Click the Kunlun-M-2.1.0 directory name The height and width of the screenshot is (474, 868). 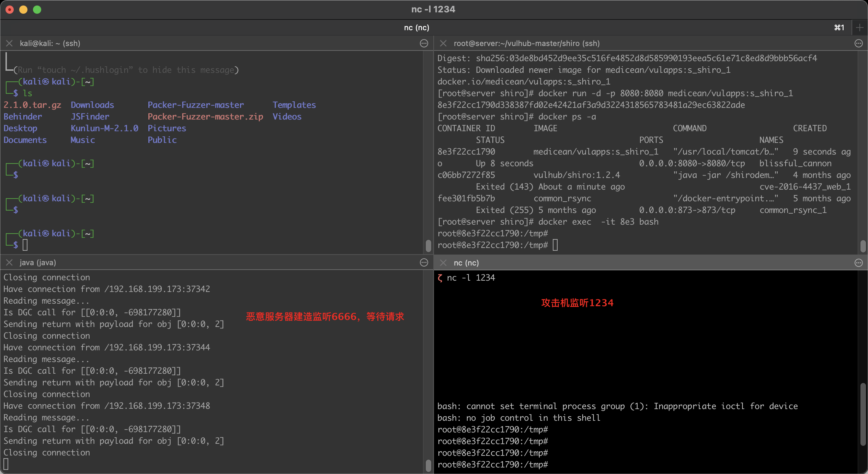point(104,128)
